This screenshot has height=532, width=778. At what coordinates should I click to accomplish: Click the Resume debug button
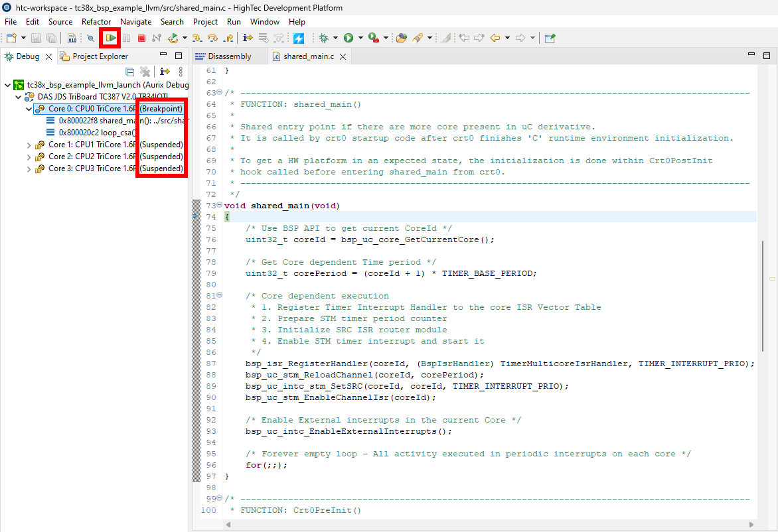110,38
